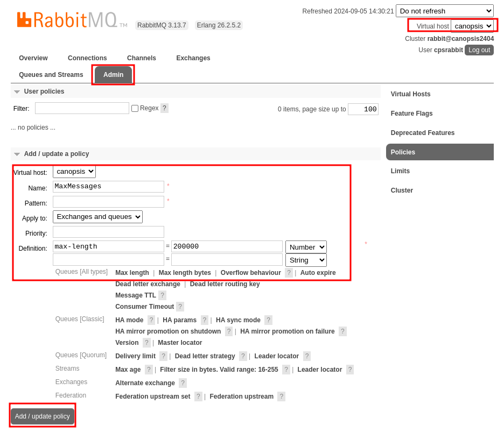Click the RabbitMQ logo
Image resolution: width=504 pixels, height=432 pixels.
(x=72, y=20)
